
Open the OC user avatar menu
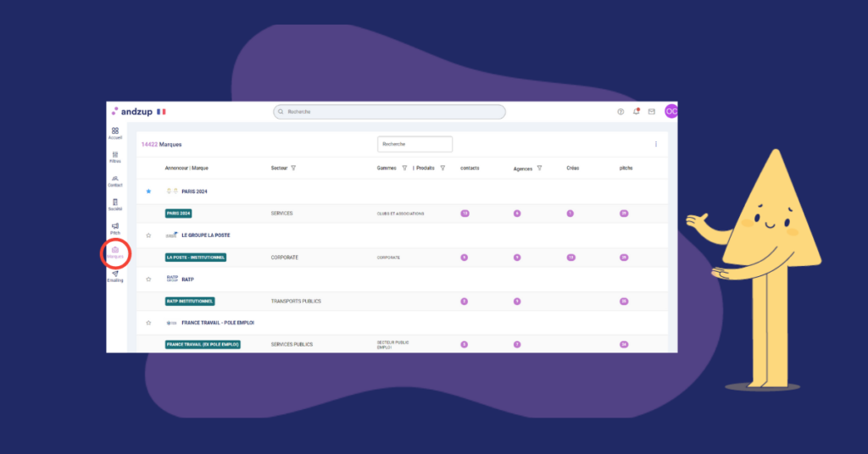(671, 111)
